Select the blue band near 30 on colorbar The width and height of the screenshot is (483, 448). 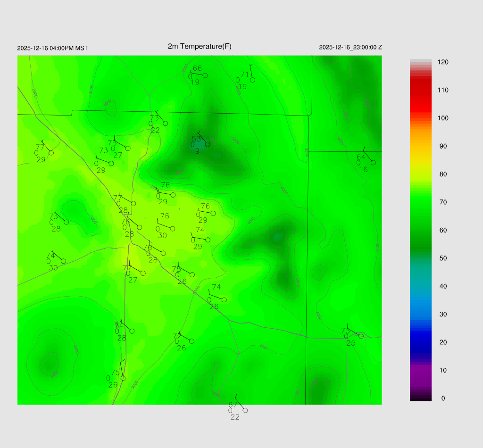point(421,314)
